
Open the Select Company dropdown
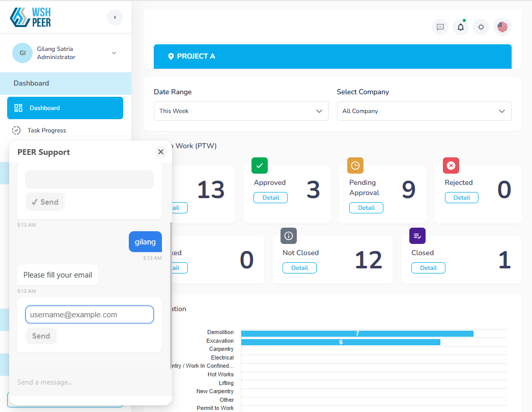pyautogui.click(x=424, y=111)
